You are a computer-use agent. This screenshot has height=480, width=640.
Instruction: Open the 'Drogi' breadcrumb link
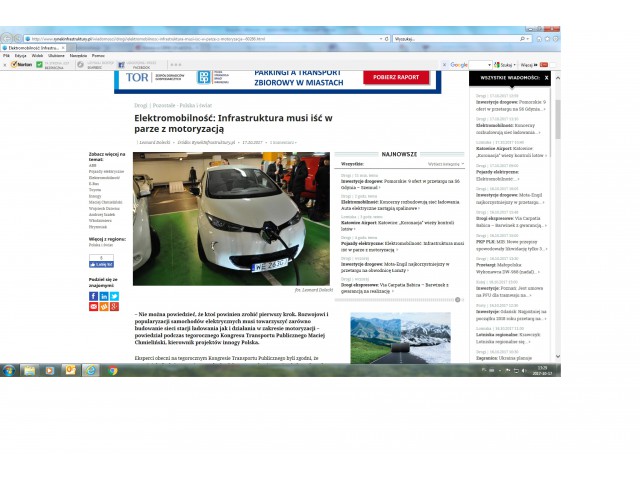[139, 104]
